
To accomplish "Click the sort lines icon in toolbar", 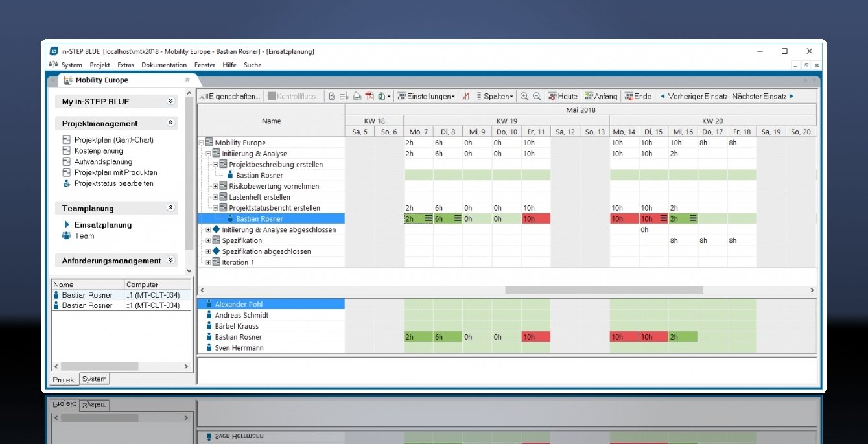I will 344,97.
